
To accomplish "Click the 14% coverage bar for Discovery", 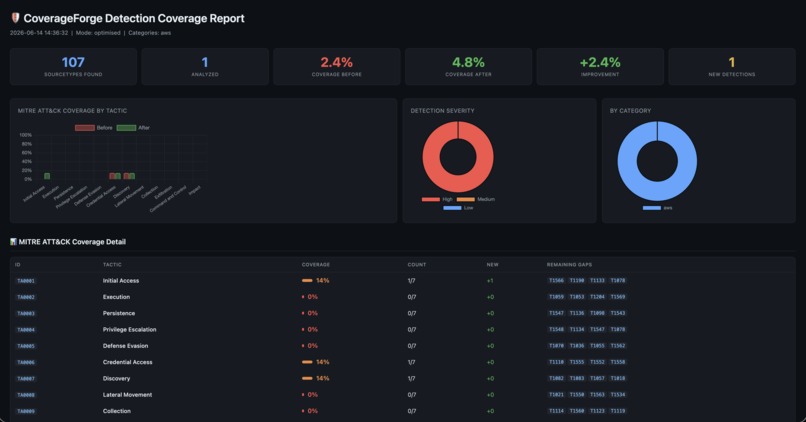I will coord(307,378).
